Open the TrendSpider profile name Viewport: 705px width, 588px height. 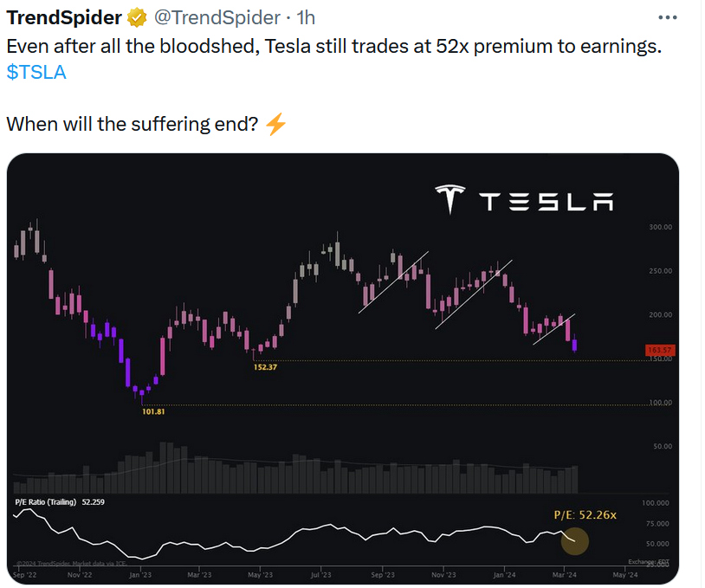[64, 18]
